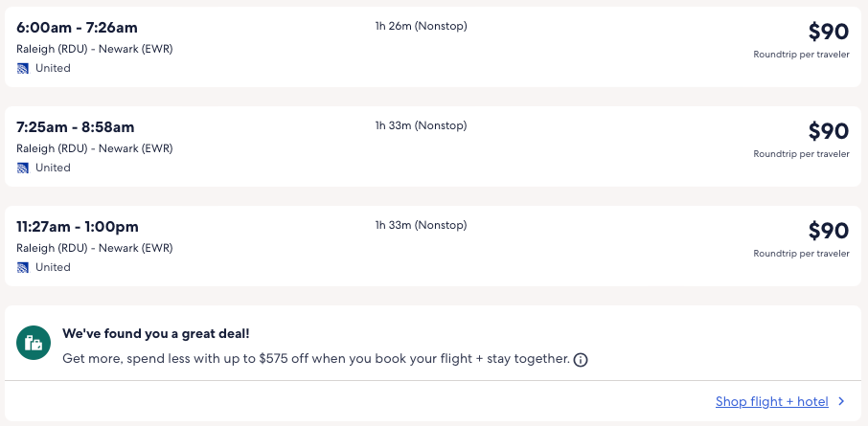Select the 6:00am - 7:26am flight
The height and width of the screenshot is (426, 868).
pos(78,28)
